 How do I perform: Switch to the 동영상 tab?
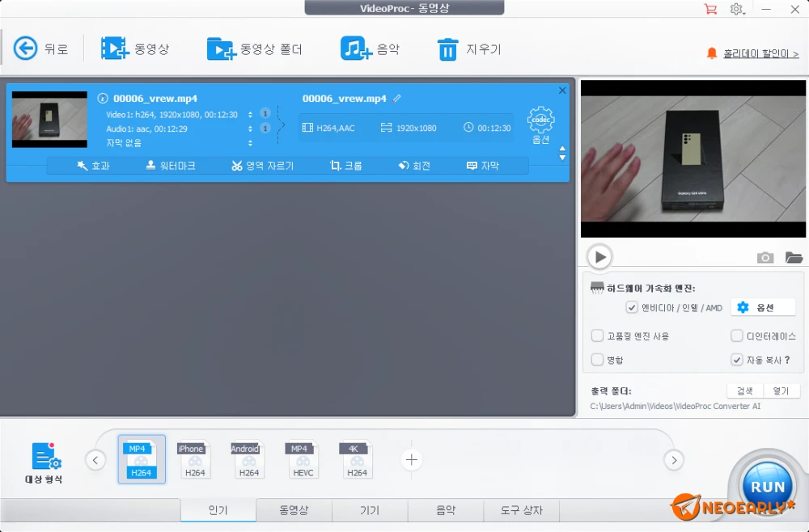click(294, 510)
